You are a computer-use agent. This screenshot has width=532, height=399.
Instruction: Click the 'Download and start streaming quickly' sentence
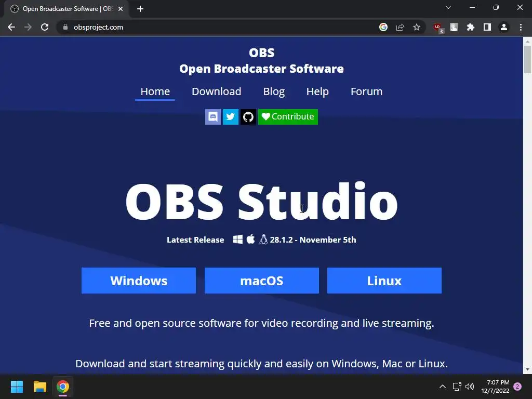point(262,364)
